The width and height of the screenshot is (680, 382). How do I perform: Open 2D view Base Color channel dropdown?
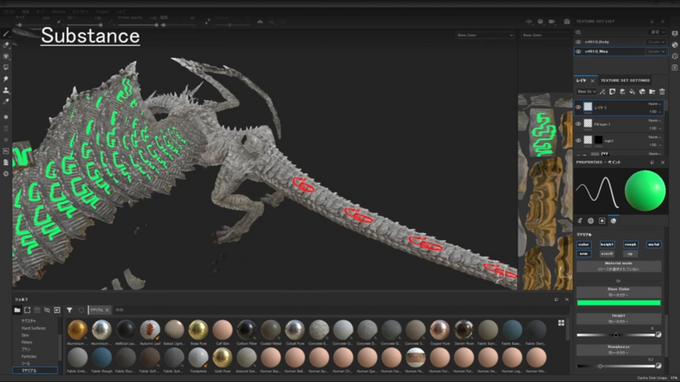point(545,35)
